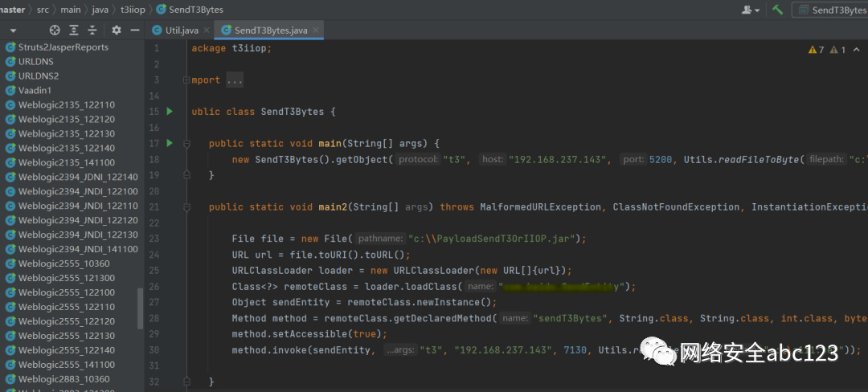The height and width of the screenshot is (392, 868).
Task: Click the project tree vertical scrollbar thumb
Action: tap(140, 308)
